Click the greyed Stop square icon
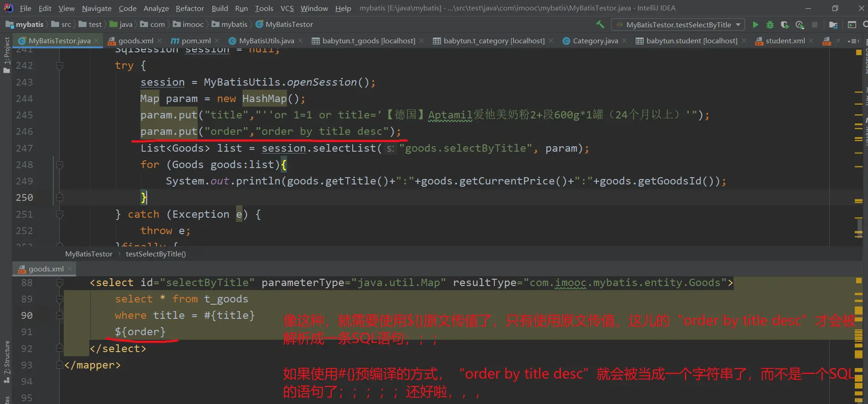The height and width of the screenshot is (404, 868). click(815, 25)
